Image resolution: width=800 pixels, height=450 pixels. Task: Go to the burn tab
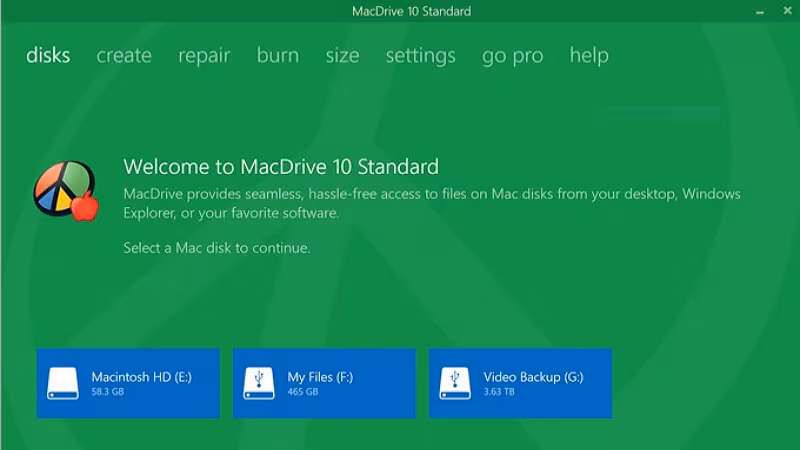pyautogui.click(x=278, y=55)
